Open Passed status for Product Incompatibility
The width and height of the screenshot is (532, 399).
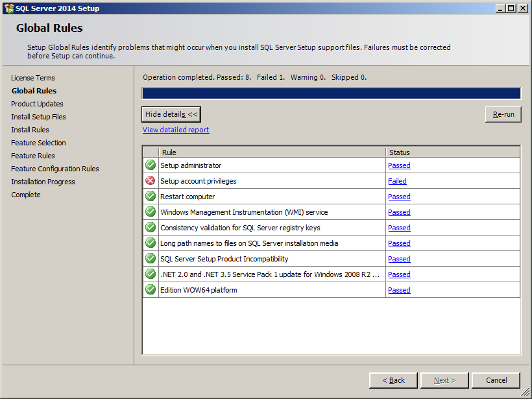[x=399, y=260]
